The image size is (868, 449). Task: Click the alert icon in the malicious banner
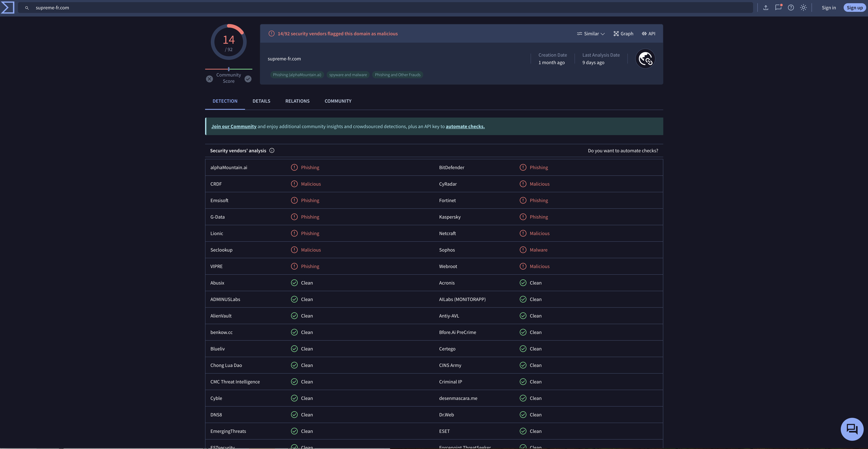point(272,34)
